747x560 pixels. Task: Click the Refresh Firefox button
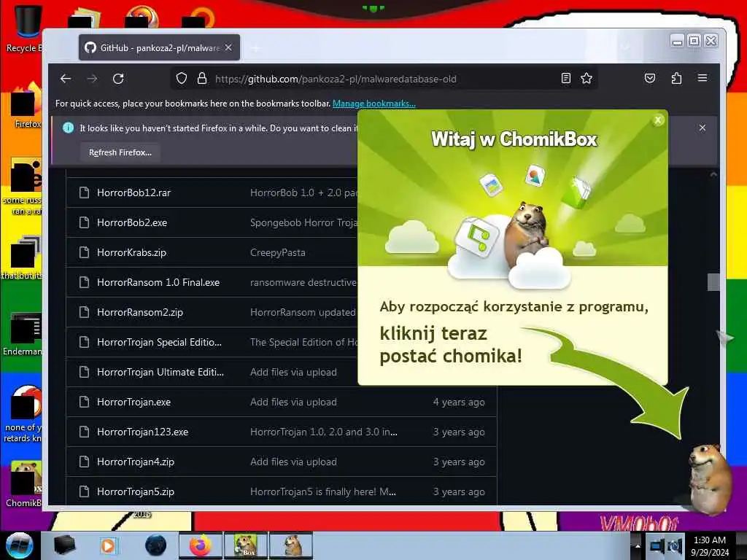(x=120, y=152)
